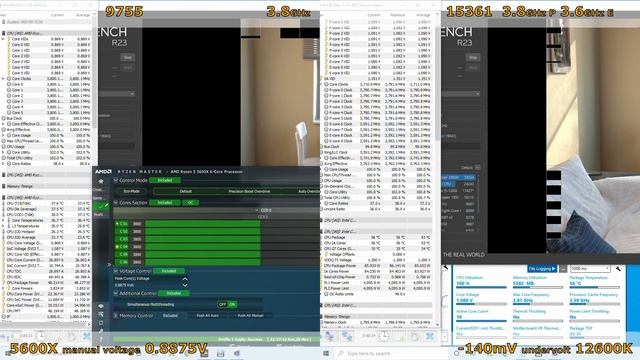Expand Memory Control section
The height and width of the screenshot is (360, 640).
point(116,316)
